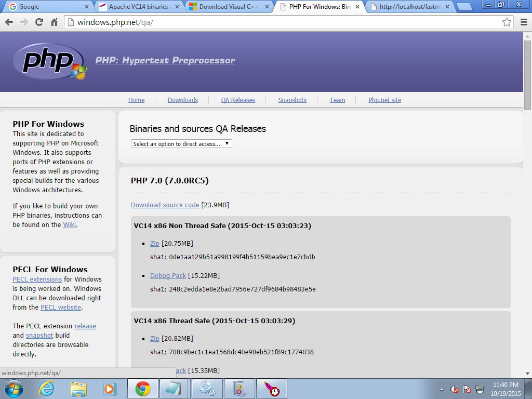The height and width of the screenshot is (399, 532).
Task: Open the clock showing 11:40 PM
Action: pos(506,389)
